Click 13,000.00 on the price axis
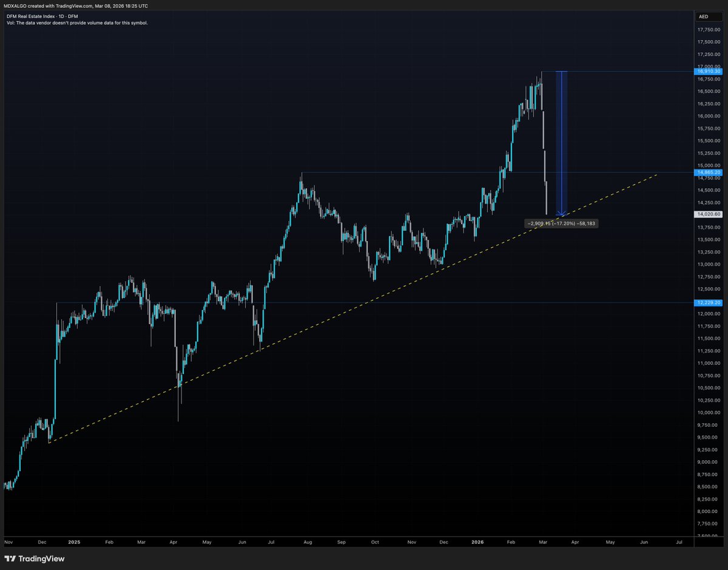This screenshot has height=570, width=728. pos(709,264)
